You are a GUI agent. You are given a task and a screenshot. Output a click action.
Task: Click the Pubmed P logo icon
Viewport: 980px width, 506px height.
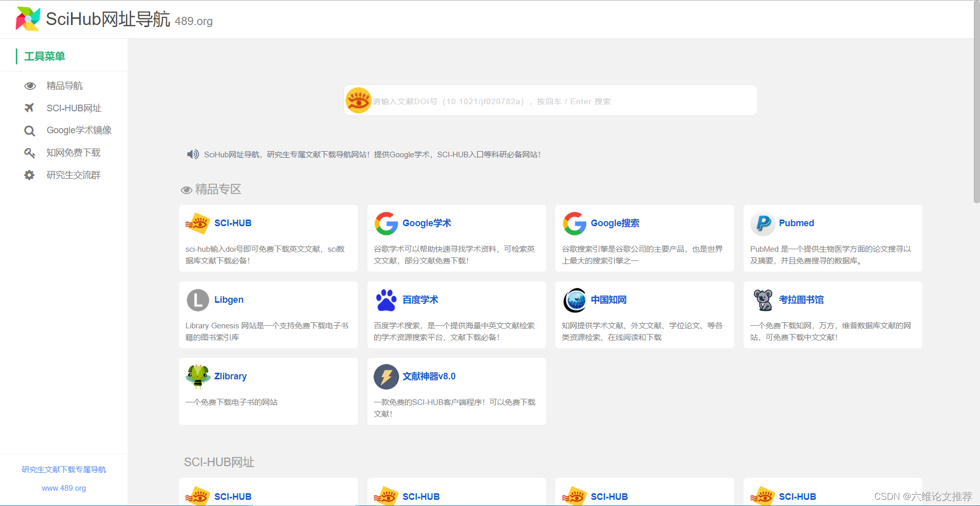(x=763, y=224)
